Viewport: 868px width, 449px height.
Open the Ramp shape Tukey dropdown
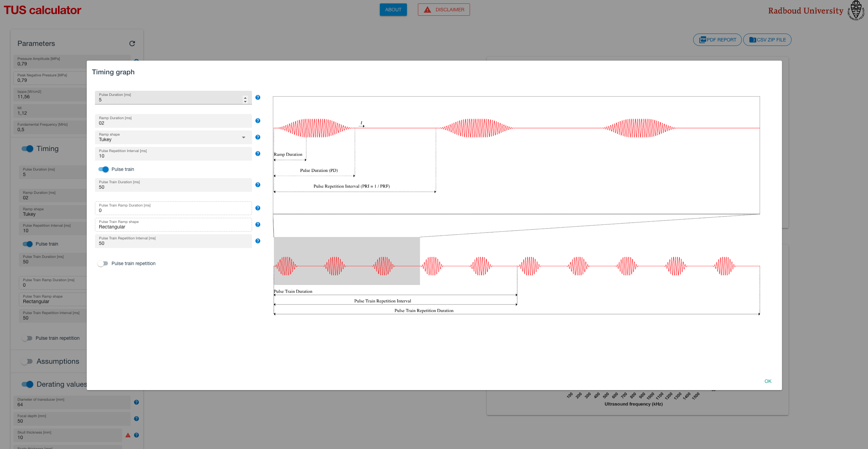pyautogui.click(x=173, y=137)
